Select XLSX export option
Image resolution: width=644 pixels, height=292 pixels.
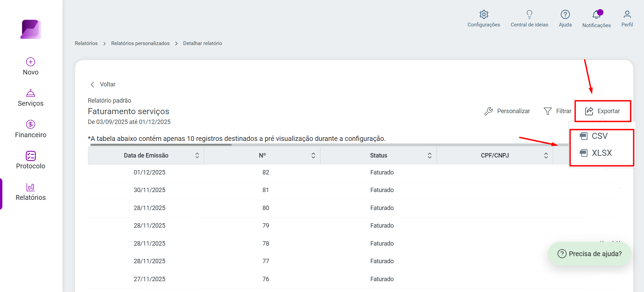(x=602, y=153)
